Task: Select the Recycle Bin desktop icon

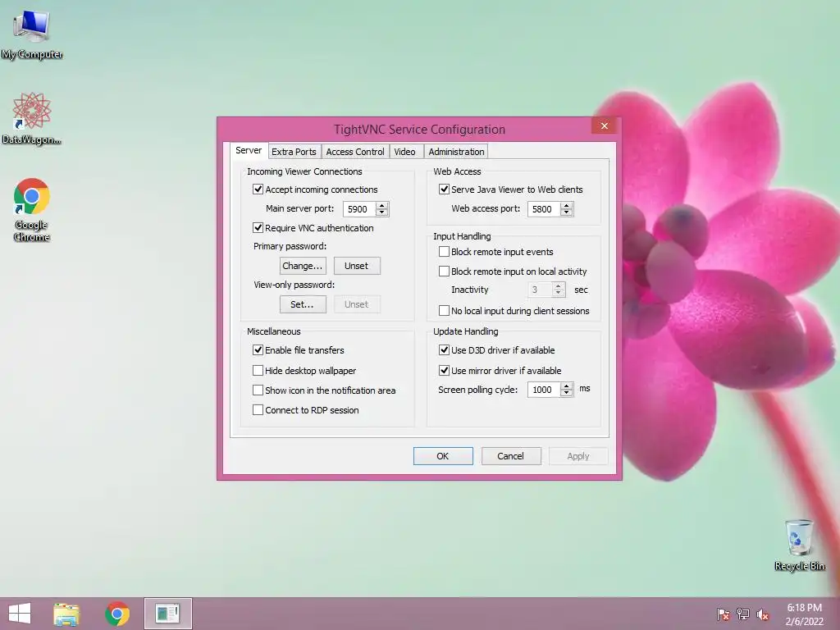Action: coord(799,545)
